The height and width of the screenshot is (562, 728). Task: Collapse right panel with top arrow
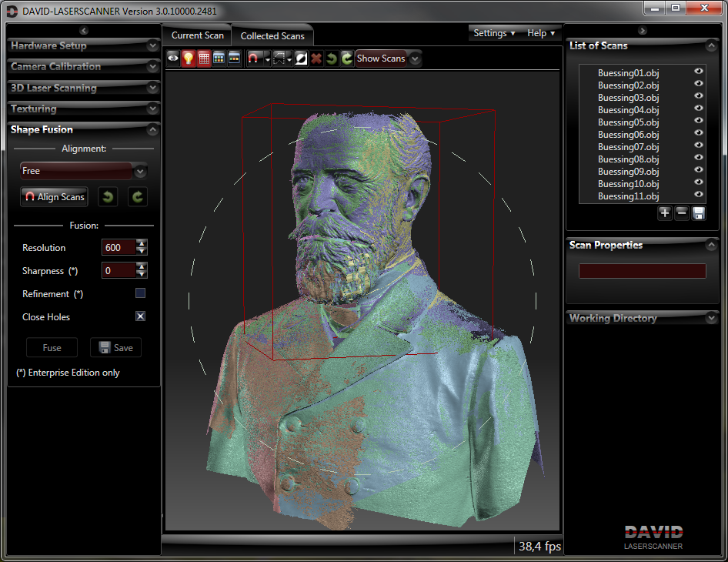643,31
